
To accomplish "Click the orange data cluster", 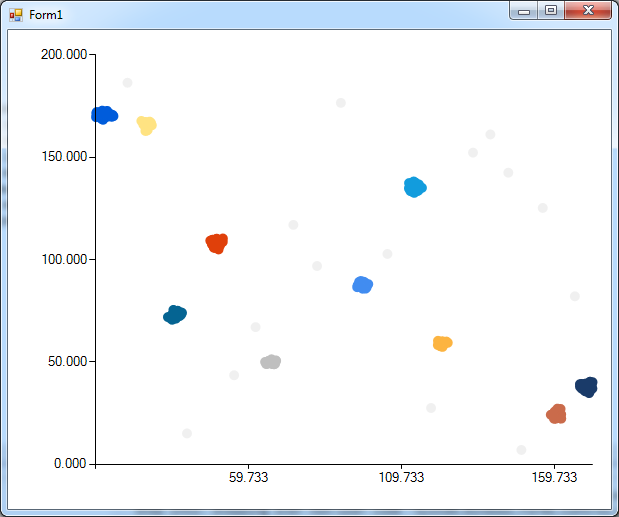I will pyautogui.click(x=443, y=343).
